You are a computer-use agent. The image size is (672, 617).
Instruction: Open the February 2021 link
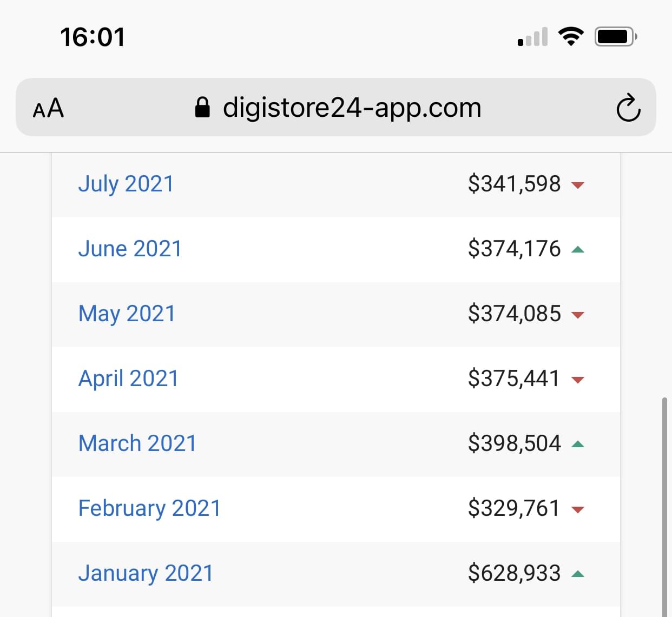click(150, 509)
